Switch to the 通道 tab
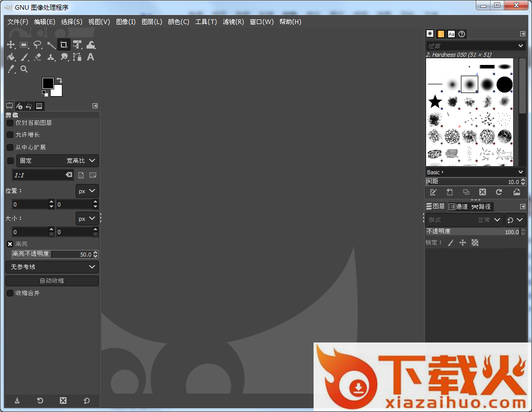Viewport: 532px width, 412px height. point(458,207)
